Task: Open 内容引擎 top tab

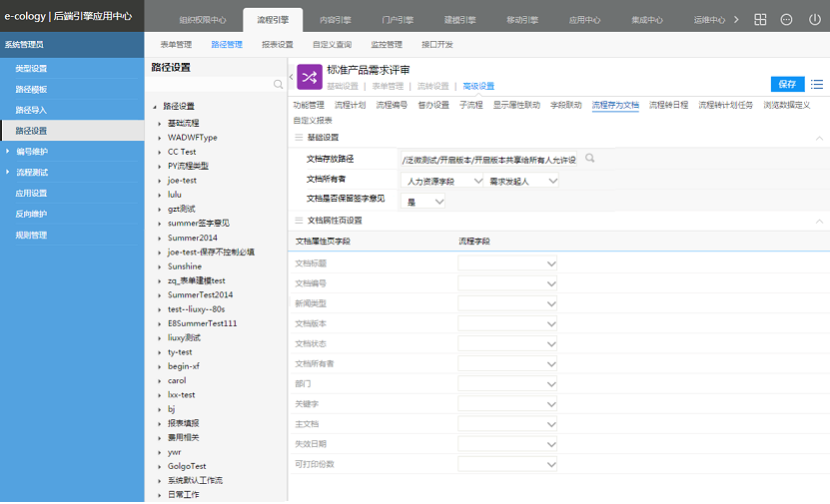Action: pos(336,20)
